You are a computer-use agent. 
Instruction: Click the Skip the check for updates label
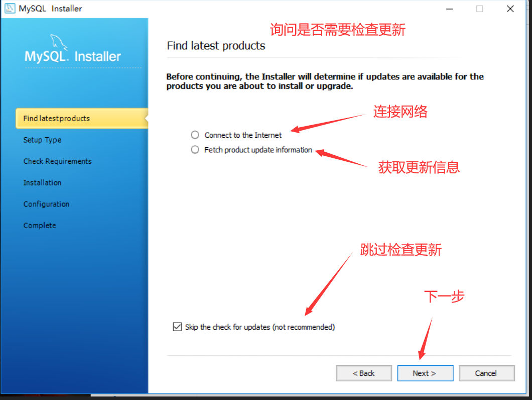260,327
